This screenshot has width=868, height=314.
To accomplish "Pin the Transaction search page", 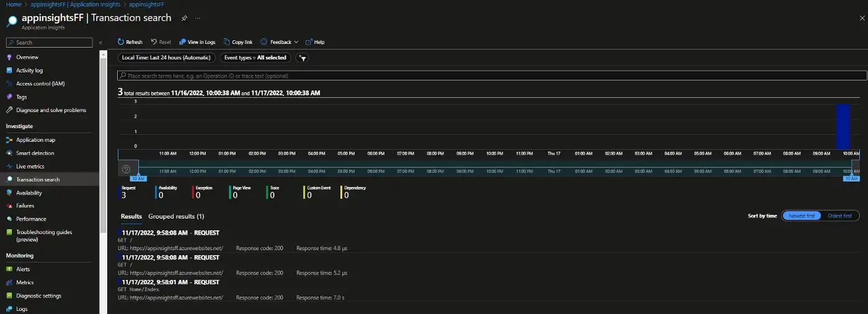I will pyautogui.click(x=184, y=18).
